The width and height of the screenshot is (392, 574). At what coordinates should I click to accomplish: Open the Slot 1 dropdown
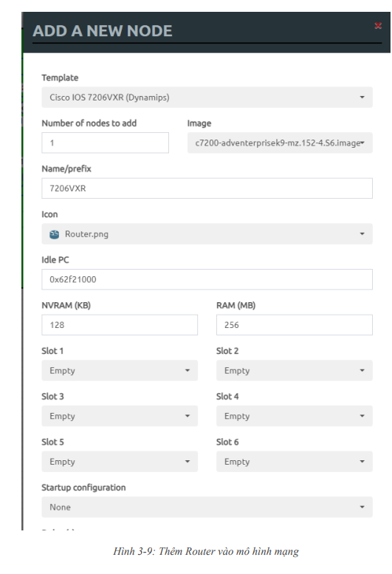coord(120,370)
